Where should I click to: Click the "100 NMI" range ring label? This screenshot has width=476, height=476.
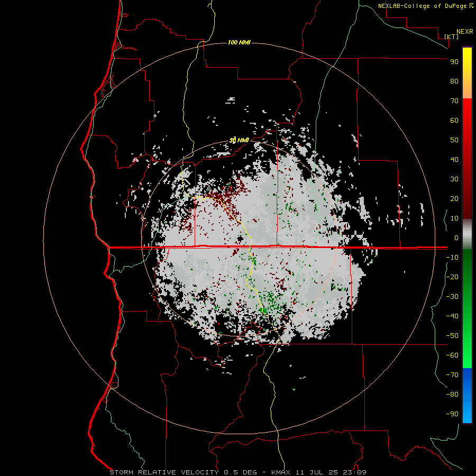coord(239,42)
